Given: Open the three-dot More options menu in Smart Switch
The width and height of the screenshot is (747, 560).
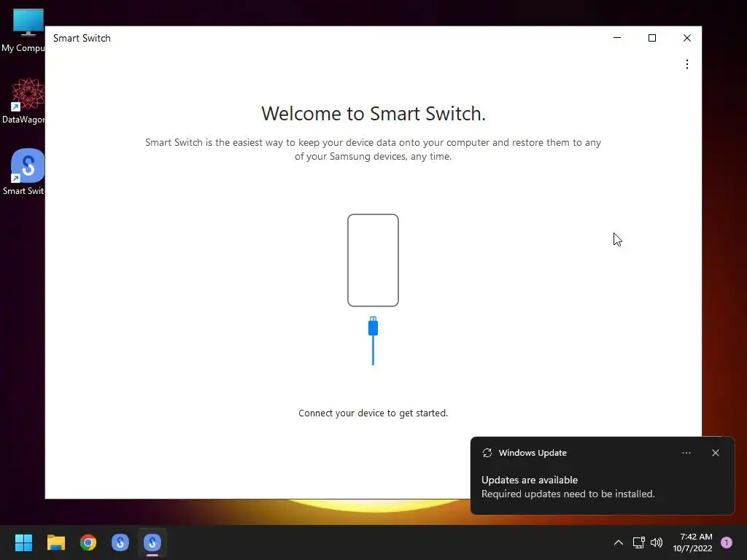Looking at the screenshot, I should 686,64.
